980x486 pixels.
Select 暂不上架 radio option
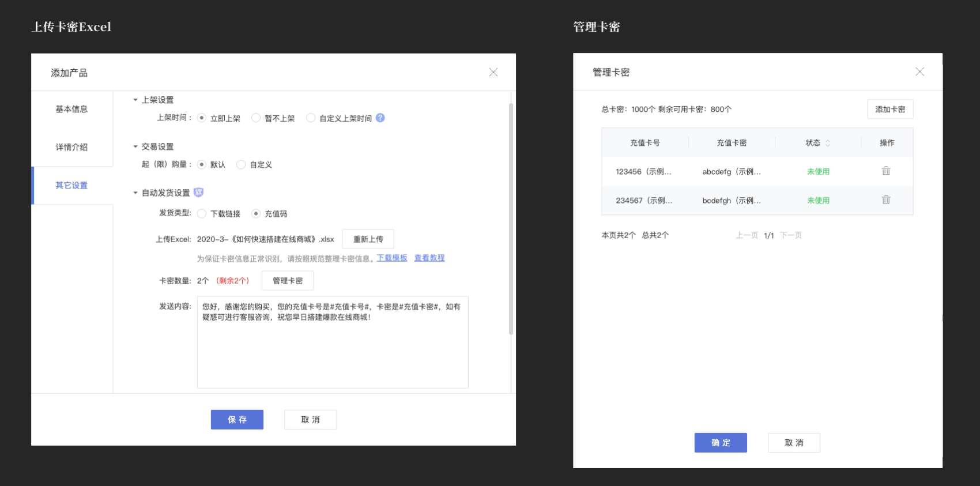[x=256, y=118]
